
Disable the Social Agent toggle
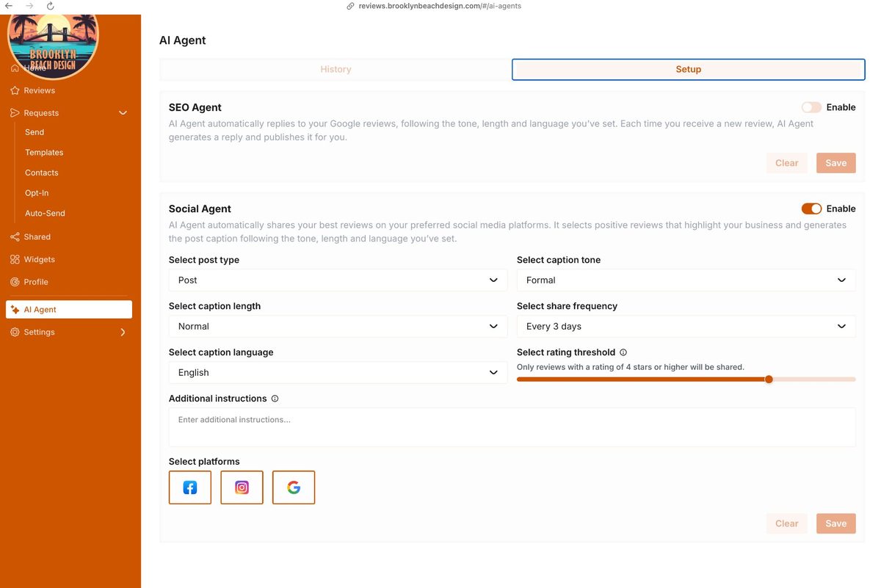[811, 209]
